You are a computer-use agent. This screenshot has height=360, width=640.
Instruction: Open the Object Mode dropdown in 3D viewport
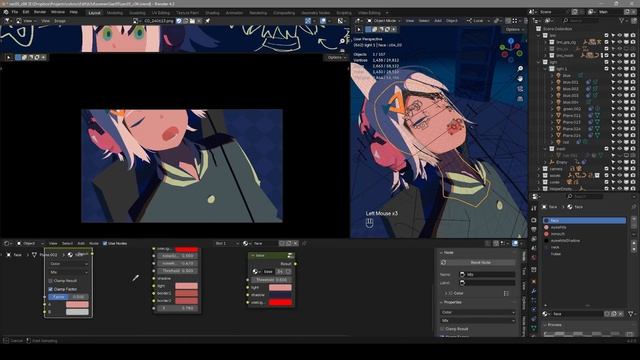tap(383, 20)
